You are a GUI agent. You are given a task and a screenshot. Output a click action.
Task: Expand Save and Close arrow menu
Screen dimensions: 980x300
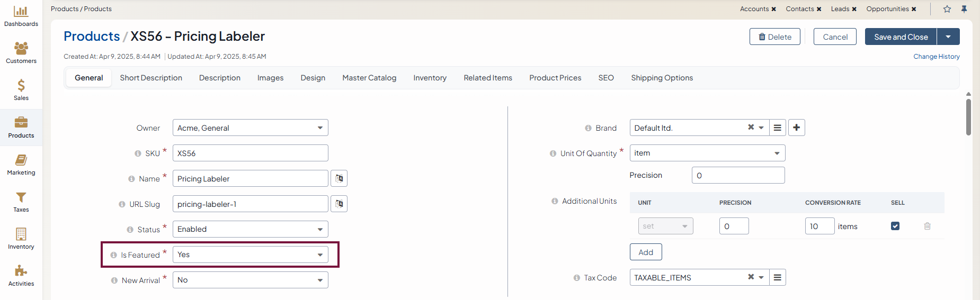point(948,37)
